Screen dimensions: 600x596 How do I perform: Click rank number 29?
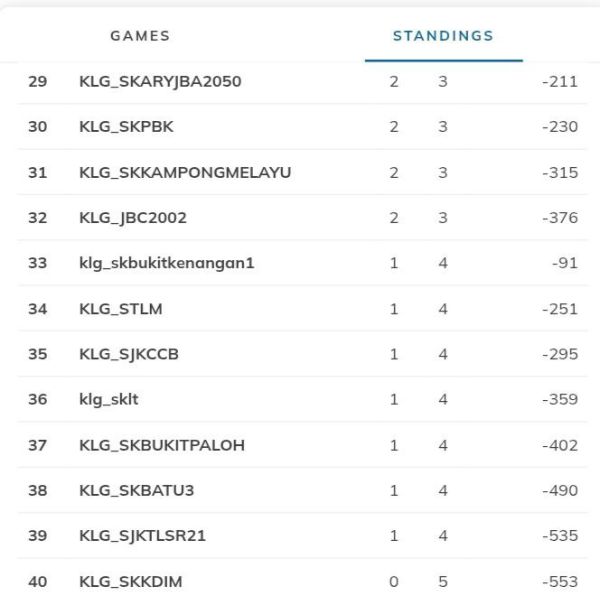pyautogui.click(x=38, y=81)
